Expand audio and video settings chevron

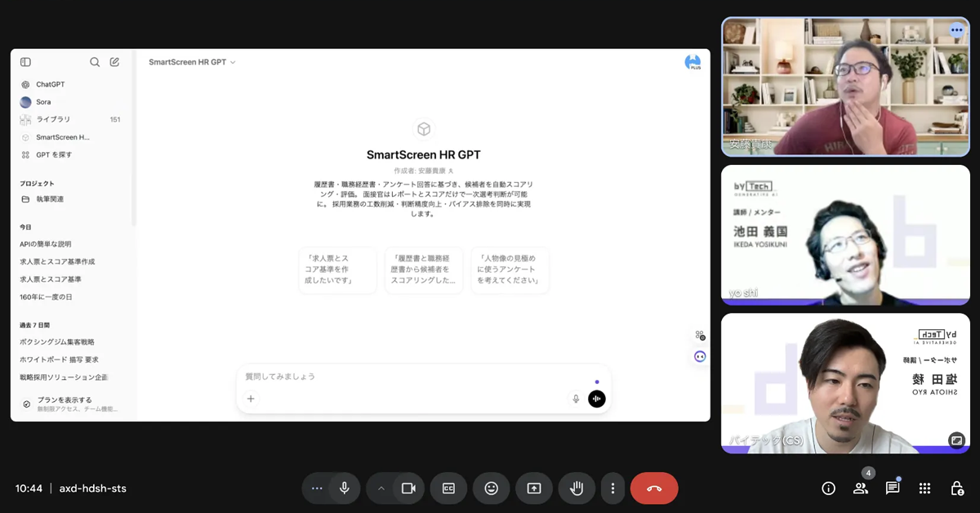click(381, 488)
